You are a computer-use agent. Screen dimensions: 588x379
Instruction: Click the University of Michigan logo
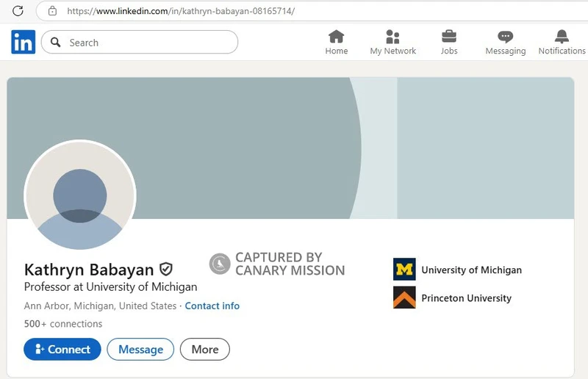404,270
